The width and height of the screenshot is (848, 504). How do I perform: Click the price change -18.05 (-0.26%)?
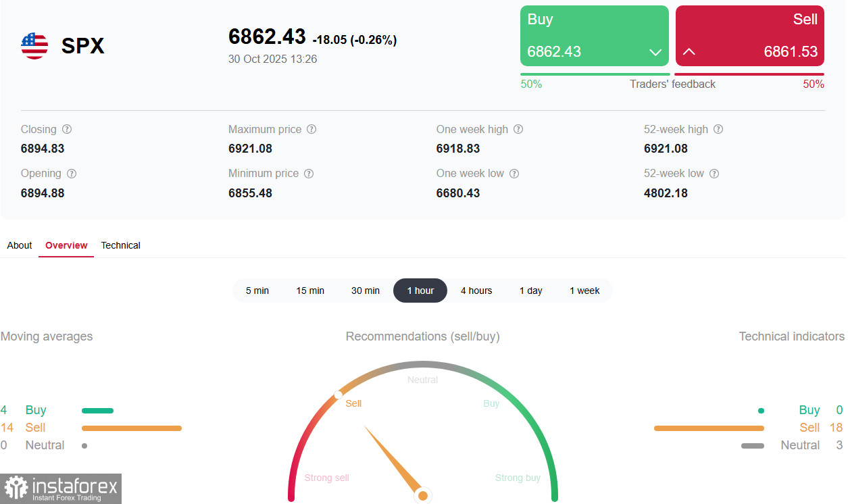click(355, 40)
